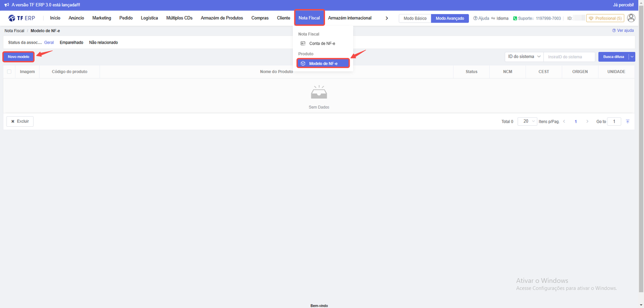Image resolution: width=644 pixels, height=308 pixels.
Task: Click Nota Fiscal breadcrumb
Action: pyautogui.click(x=14, y=31)
